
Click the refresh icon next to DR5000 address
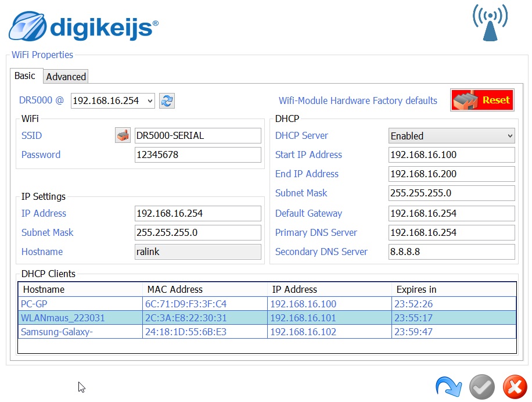(167, 100)
